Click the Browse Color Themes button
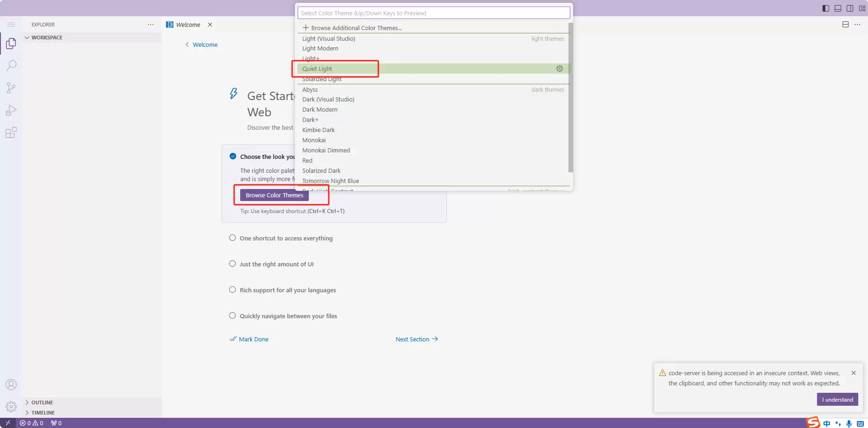Viewport: 868px width, 428px height. tap(274, 195)
